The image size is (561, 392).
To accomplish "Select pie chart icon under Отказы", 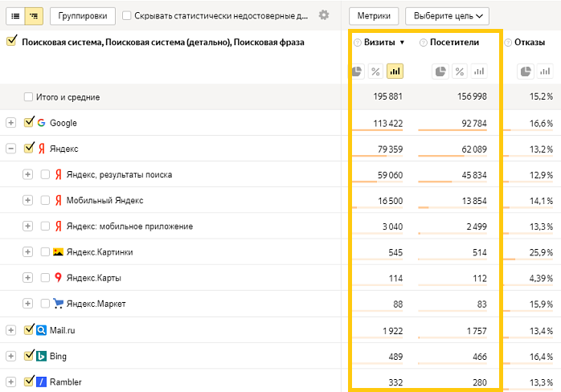I will 526,71.
